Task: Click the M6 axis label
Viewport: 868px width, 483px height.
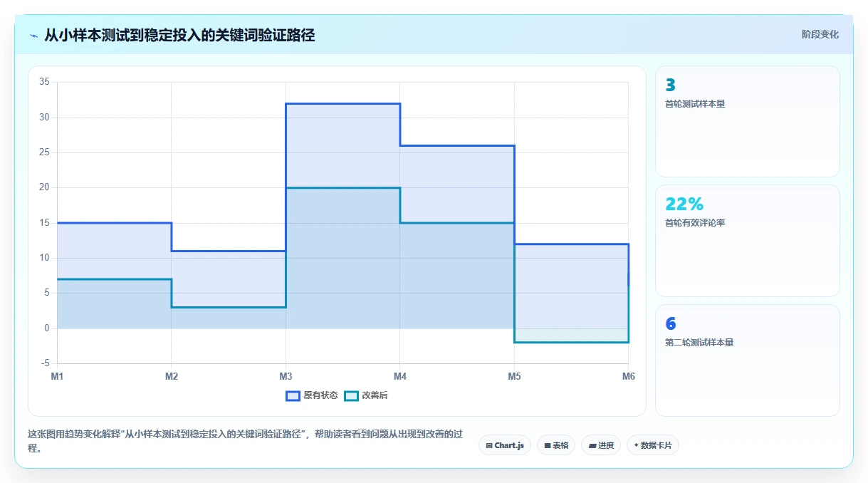Action: click(x=628, y=376)
